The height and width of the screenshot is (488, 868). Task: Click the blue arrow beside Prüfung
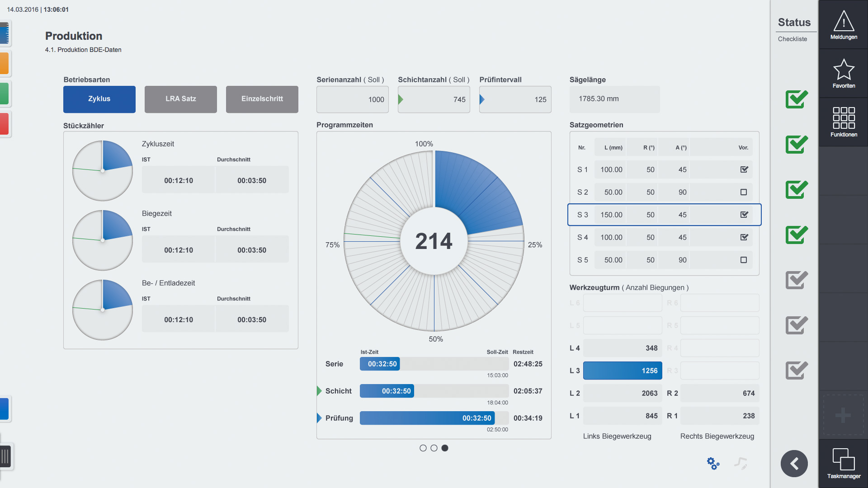coord(319,418)
